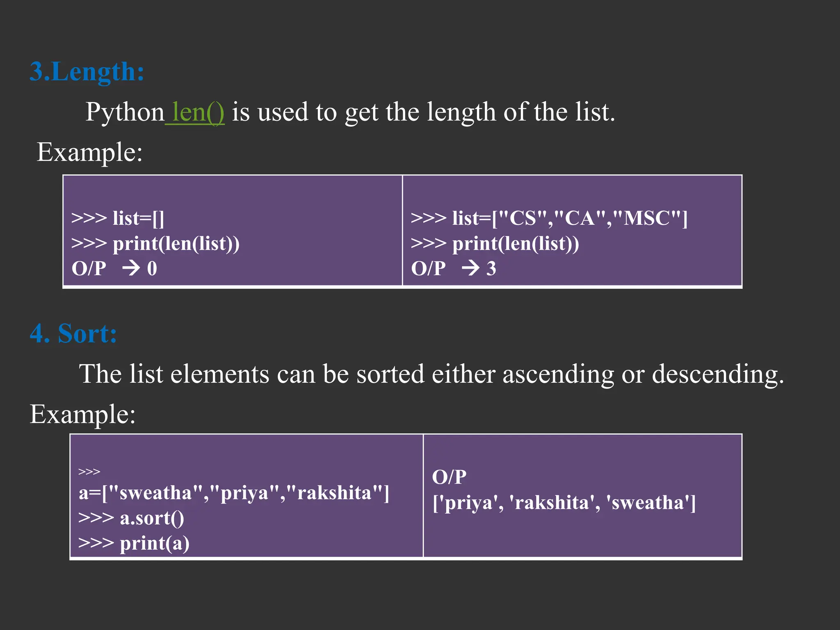Click the output value 0
840x630 pixels.
click(x=152, y=269)
